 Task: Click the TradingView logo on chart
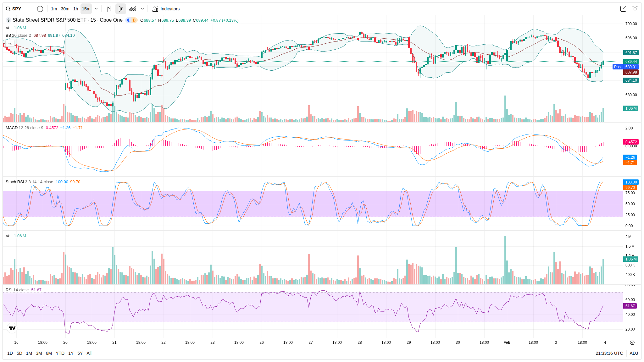12,328
